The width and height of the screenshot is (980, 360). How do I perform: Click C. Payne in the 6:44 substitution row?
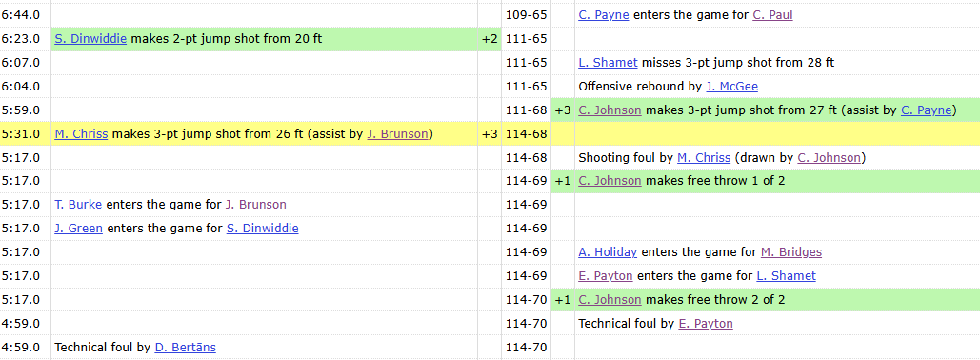click(x=604, y=15)
